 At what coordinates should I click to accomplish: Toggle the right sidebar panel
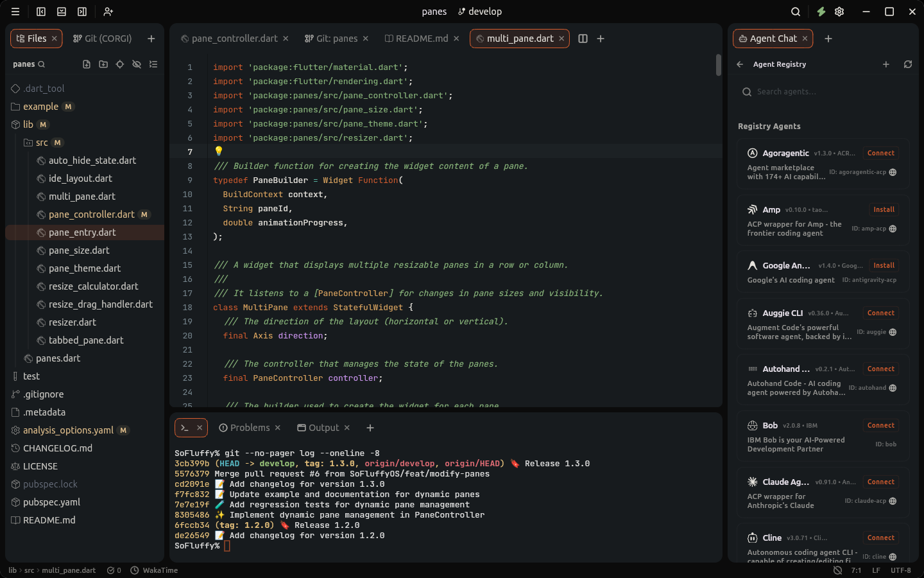[x=82, y=12]
